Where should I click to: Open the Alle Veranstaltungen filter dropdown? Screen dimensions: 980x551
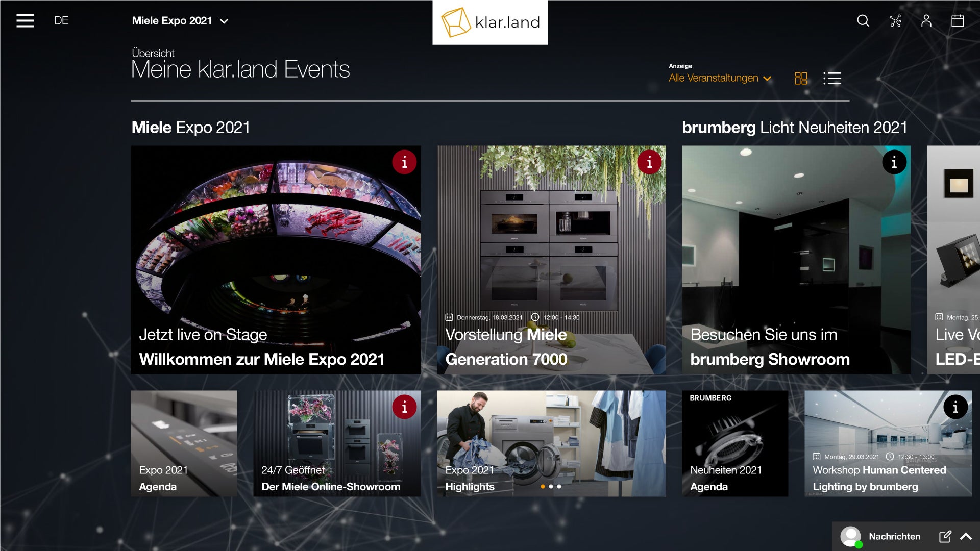(x=720, y=78)
